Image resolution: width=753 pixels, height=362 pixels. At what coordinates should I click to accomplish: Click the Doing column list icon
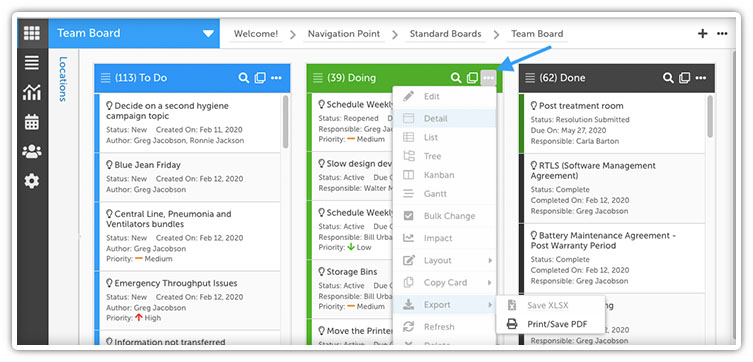coord(318,78)
